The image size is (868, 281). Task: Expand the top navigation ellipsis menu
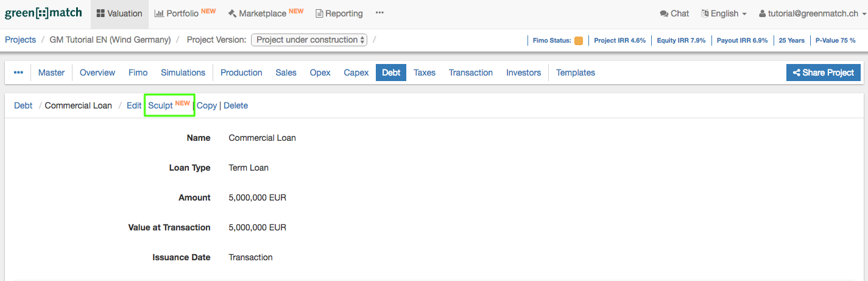[x=379, y=13]
